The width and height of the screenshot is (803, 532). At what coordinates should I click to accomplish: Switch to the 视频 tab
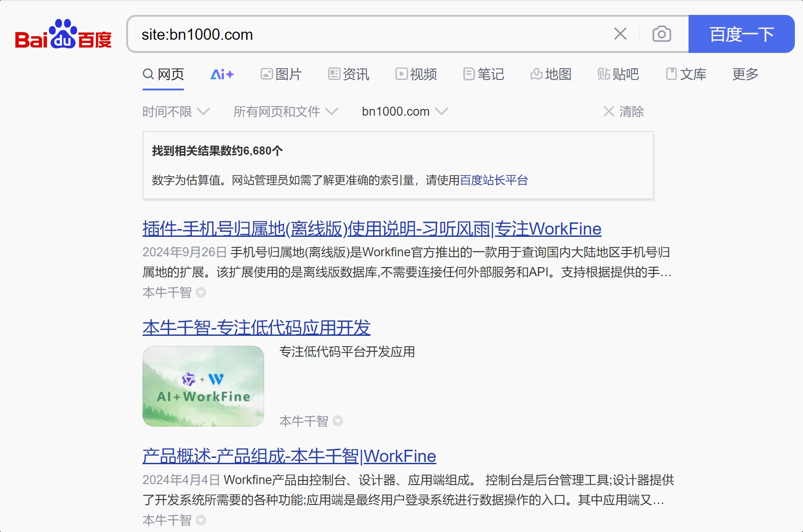point(416,74)
